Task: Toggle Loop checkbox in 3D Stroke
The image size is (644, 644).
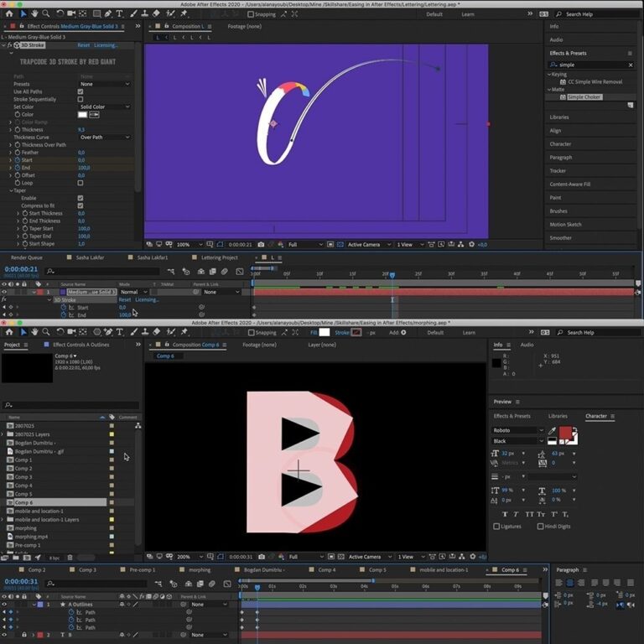Action: coord(80,183)
